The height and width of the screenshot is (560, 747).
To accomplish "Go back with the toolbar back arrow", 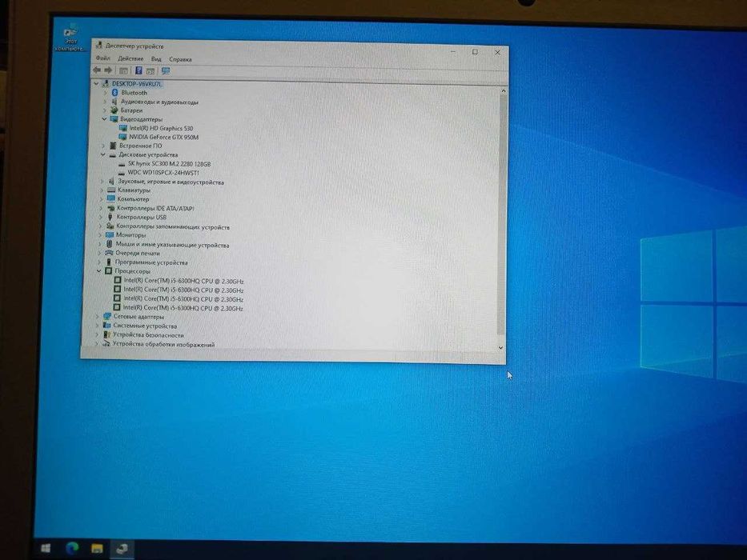I will point(97,70).
